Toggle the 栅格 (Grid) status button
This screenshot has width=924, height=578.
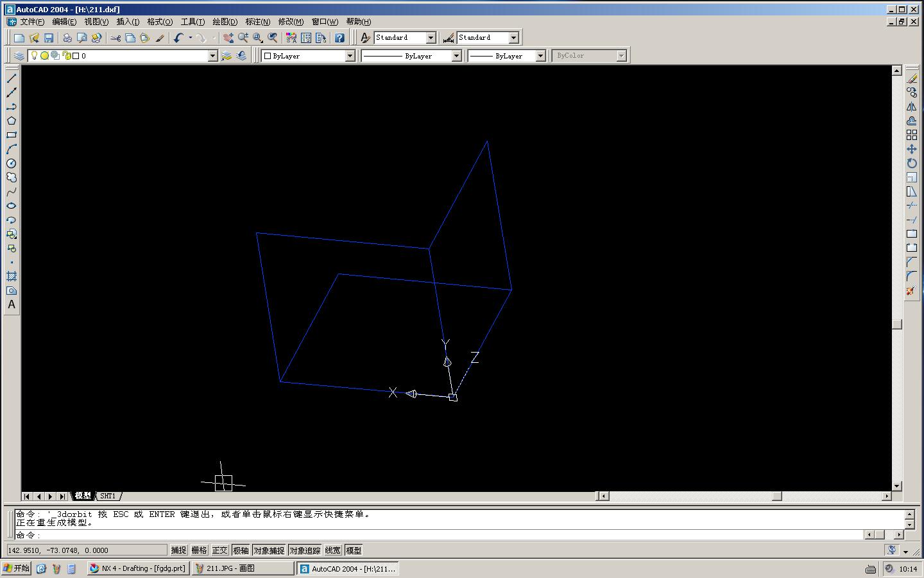[199, 550]
